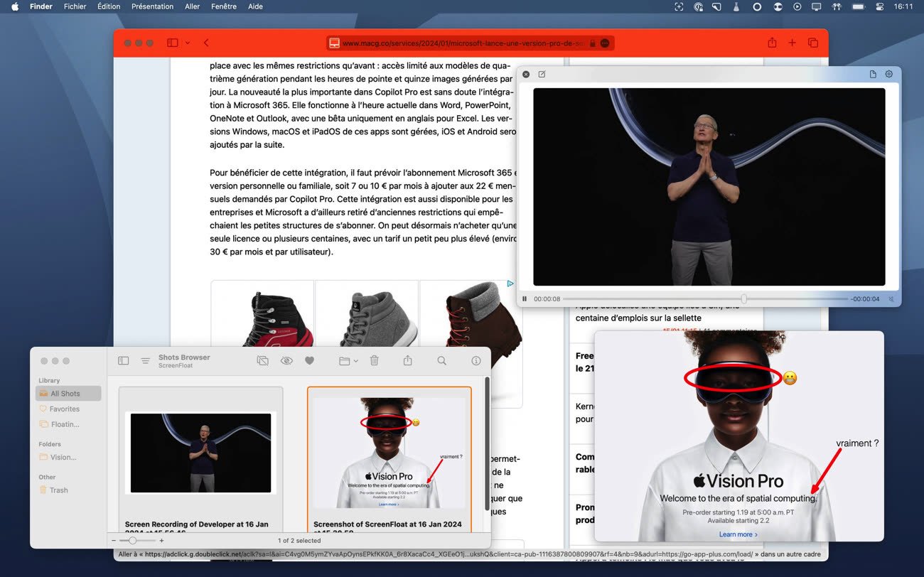924x577 pixels.
Task: Open the Vision folder in the sidebar
Action: [x=58, y=457]
